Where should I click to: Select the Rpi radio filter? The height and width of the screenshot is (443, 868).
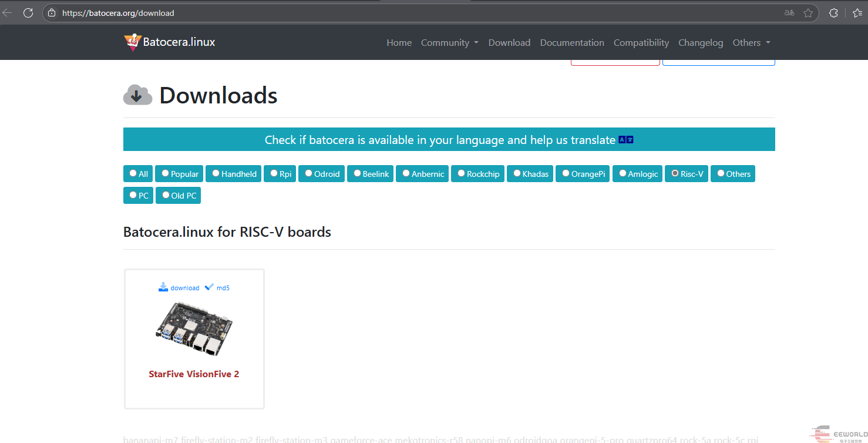pos(274,173)
